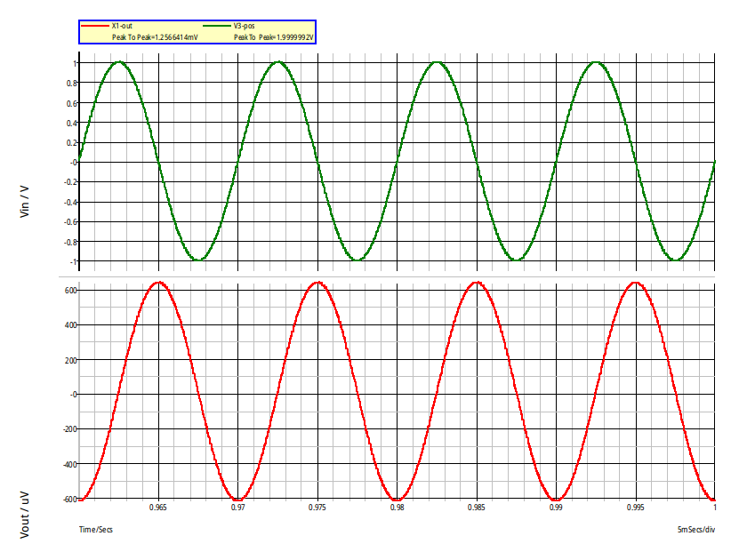Screen dimensions: 747x560
Task: Click the Vout / uV axis label
Action: click(x=24, y=515)
